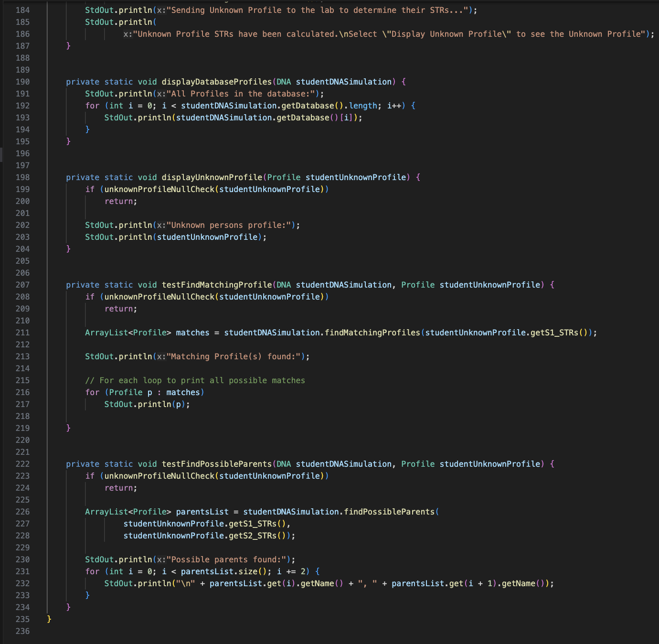Click line number 190 in the gutter
The image size is (659, 644).
coord(22,82)
